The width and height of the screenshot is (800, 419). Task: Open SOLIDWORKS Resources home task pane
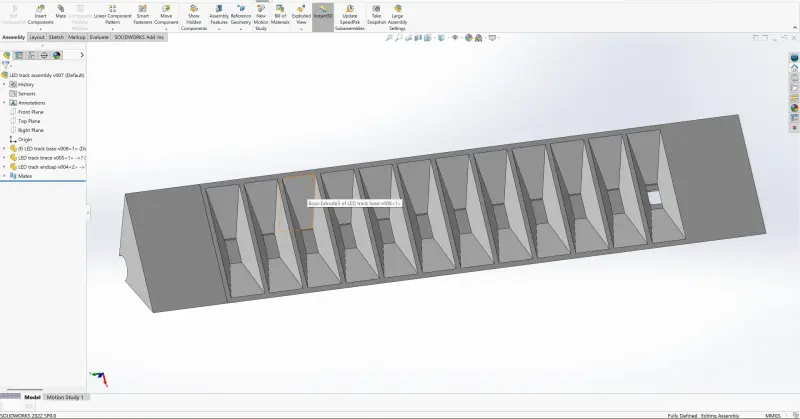pos(794,68)
